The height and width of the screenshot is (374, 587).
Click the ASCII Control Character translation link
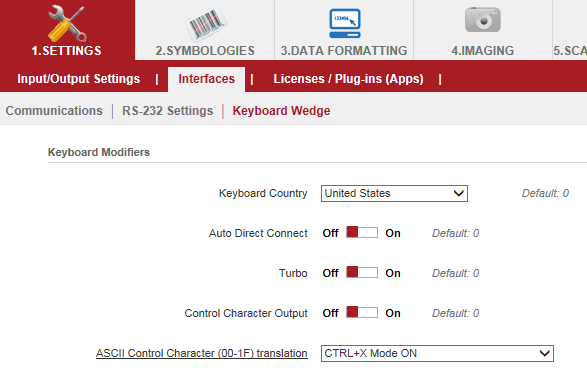pyautogui.click(x=201, y=353)
